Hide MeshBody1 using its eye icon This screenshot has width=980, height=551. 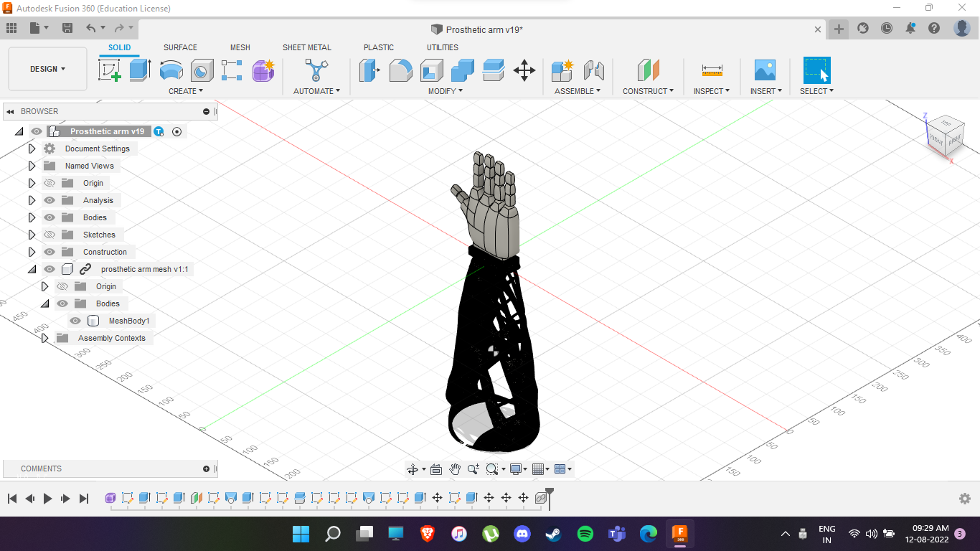[x=75, y=321]
